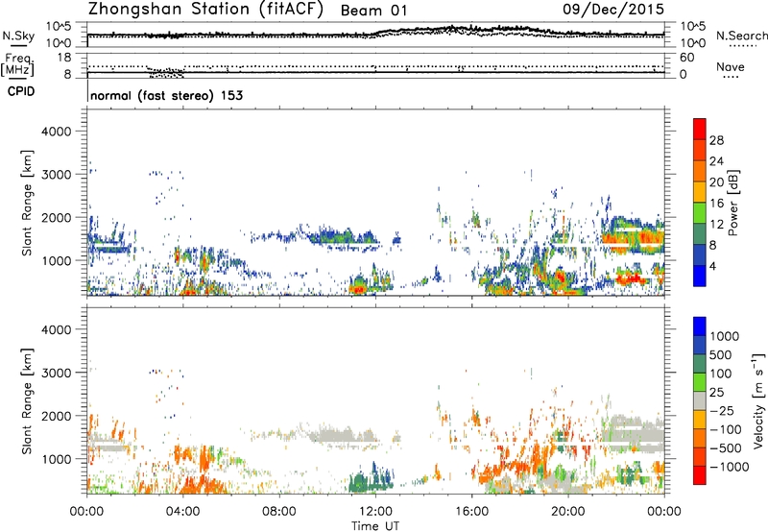Click inside the Velocity range-time plot
768x532 pixels.
pos(375,400)
